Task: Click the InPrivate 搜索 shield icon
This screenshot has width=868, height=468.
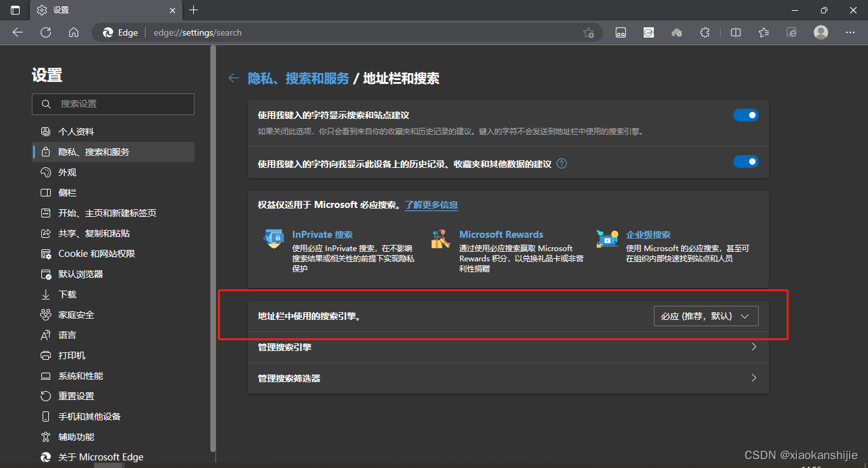Action: 274,239
